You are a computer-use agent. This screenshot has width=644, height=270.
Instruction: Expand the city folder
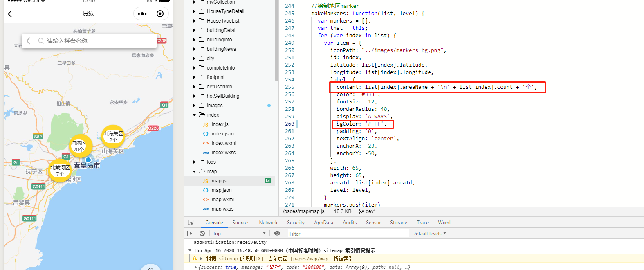click(194, 59)
